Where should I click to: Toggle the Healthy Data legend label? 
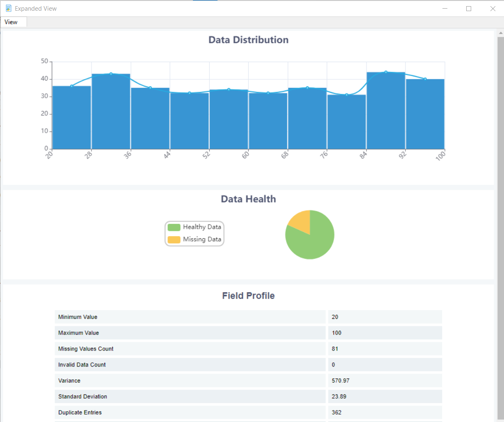202,227
